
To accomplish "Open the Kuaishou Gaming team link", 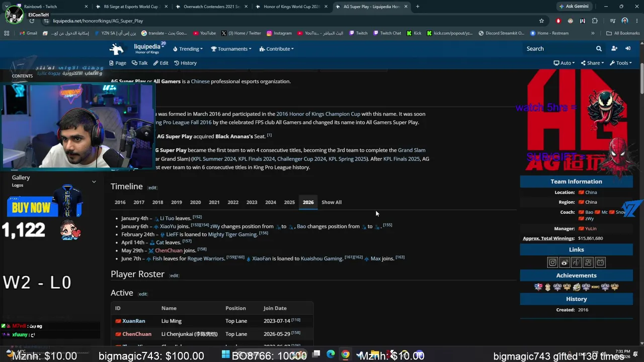I will pyautogui.click(x=321, y=258).
